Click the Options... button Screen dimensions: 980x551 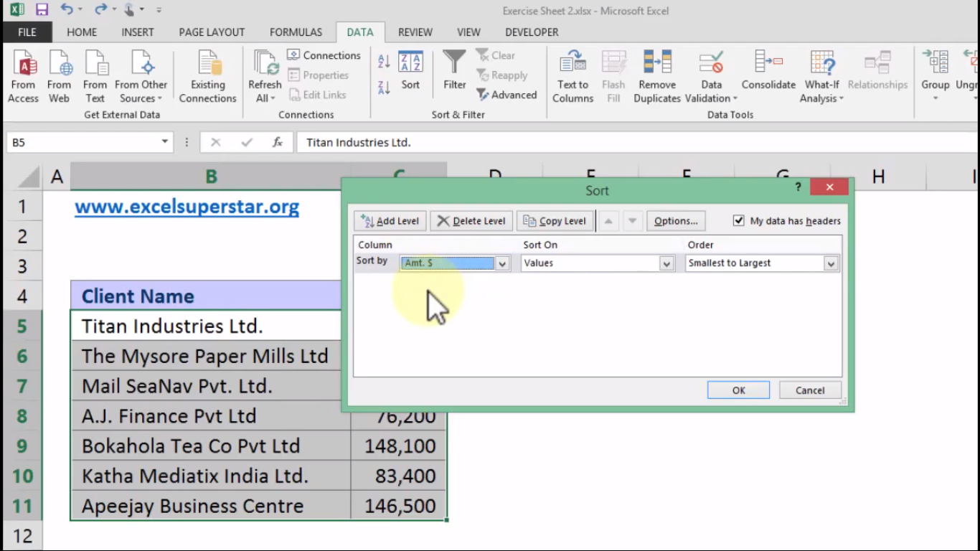tap(676, 221)
